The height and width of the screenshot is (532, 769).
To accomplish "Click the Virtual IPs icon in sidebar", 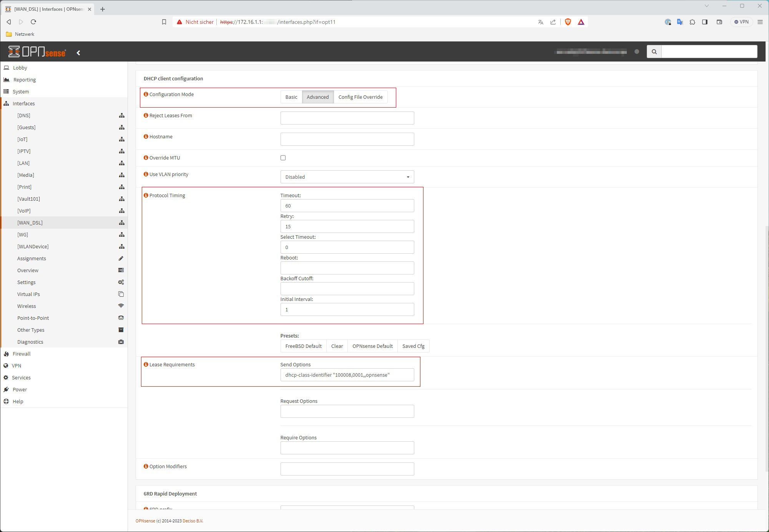I will pos(121,294).
